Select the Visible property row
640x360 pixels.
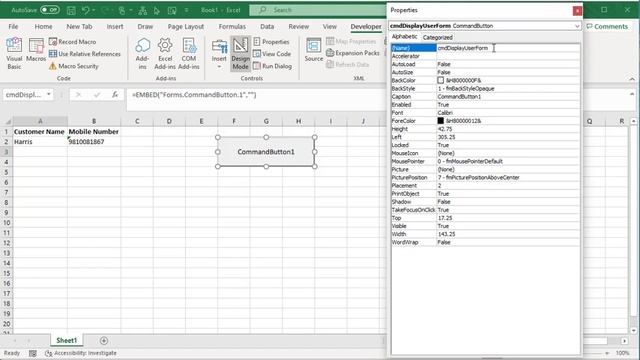point(485,226)
